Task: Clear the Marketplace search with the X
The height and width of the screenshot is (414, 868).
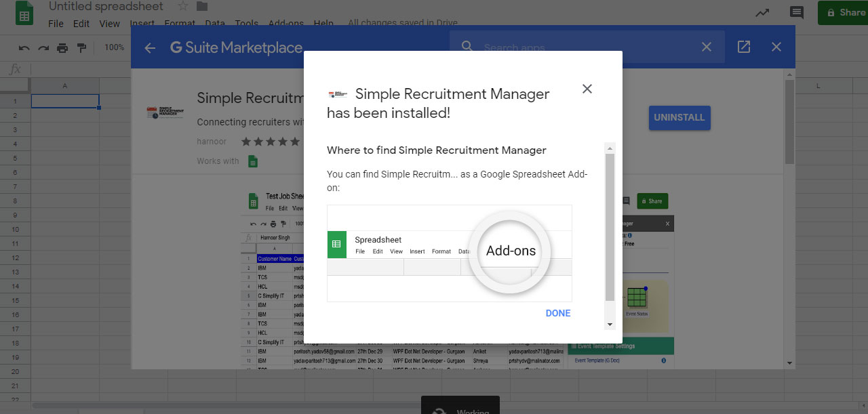Action: pos(707,47)
